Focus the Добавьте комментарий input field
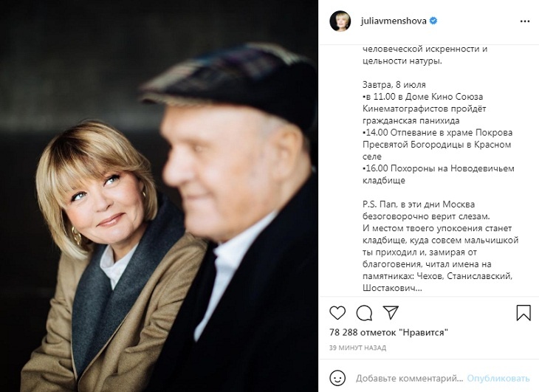 [x=409, y=378]
